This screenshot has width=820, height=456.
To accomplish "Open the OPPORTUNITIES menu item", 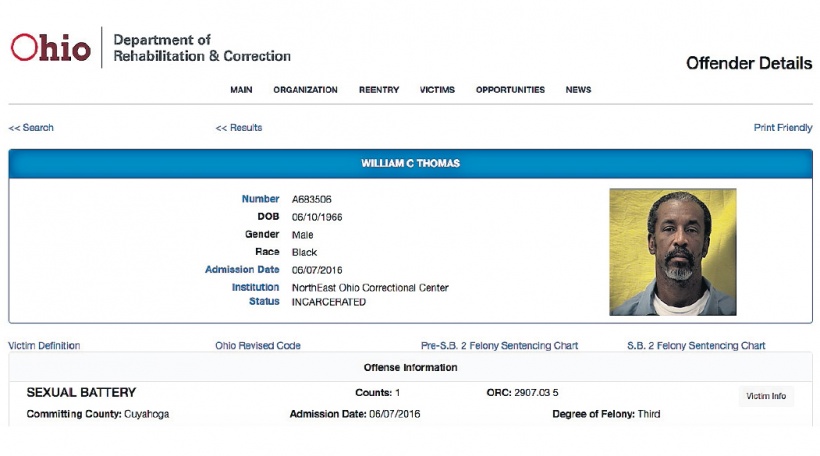I will click(x=510, y=90).
